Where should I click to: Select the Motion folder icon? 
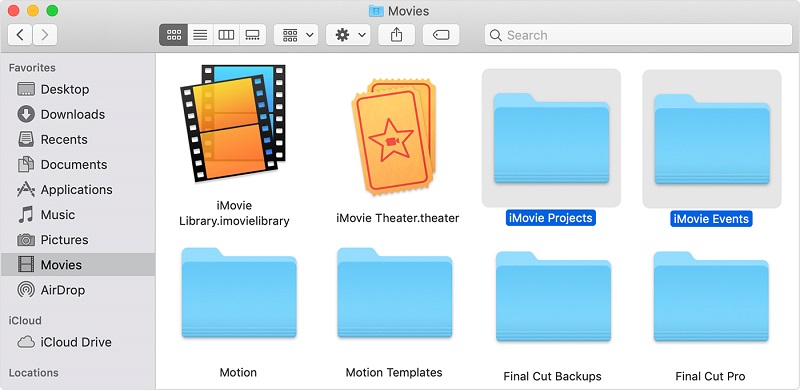239,292
